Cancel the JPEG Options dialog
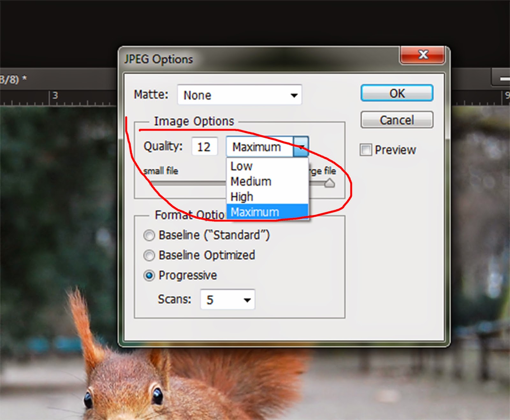The width and height of the screenshot is (510, 420). coord(397,120)
